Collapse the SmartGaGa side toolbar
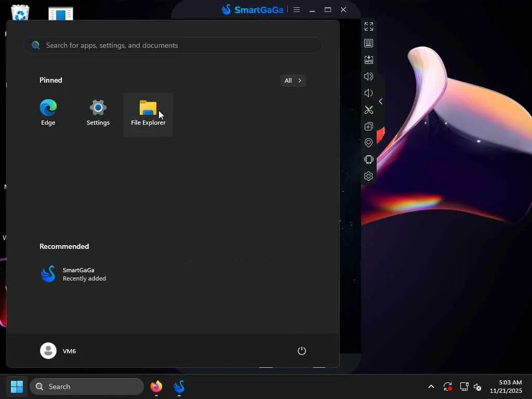Image resolution: width=532 pixels, height=399 pixels. point(381,101)
